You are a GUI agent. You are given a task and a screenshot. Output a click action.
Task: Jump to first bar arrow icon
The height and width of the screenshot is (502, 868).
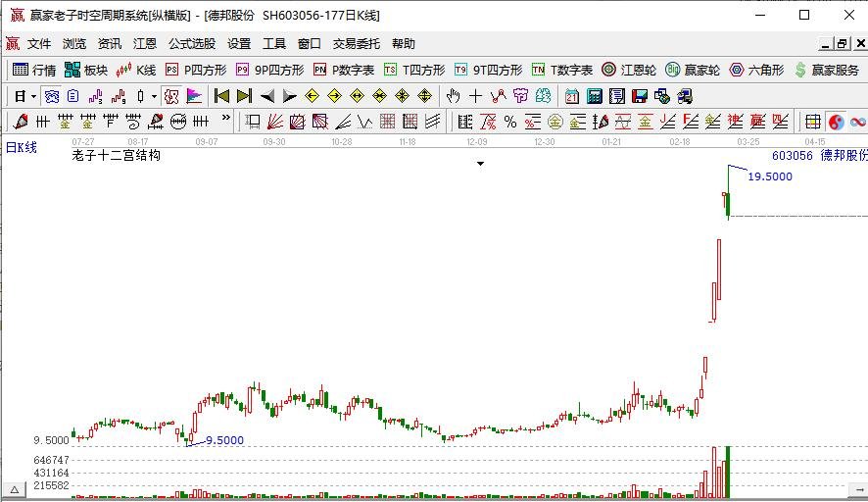221,96
